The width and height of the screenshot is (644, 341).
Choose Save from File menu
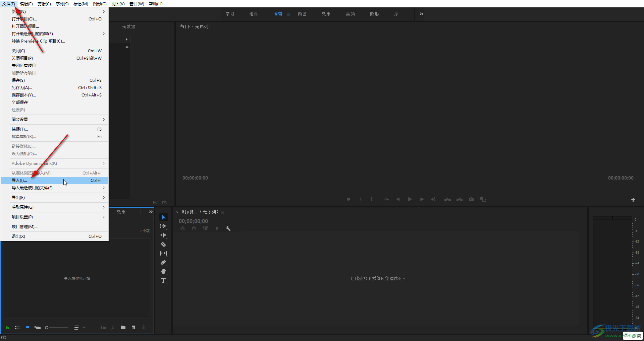coord(54,80)
